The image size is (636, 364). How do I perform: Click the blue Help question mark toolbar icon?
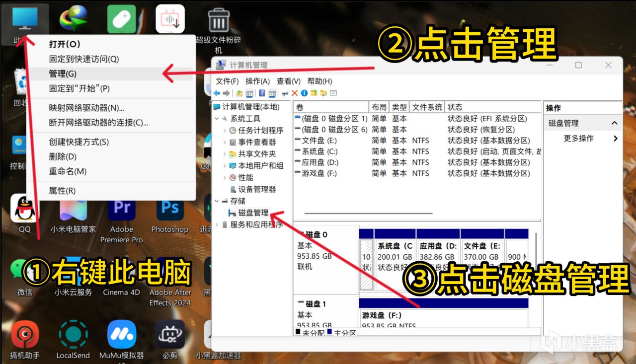coord(262,93)
